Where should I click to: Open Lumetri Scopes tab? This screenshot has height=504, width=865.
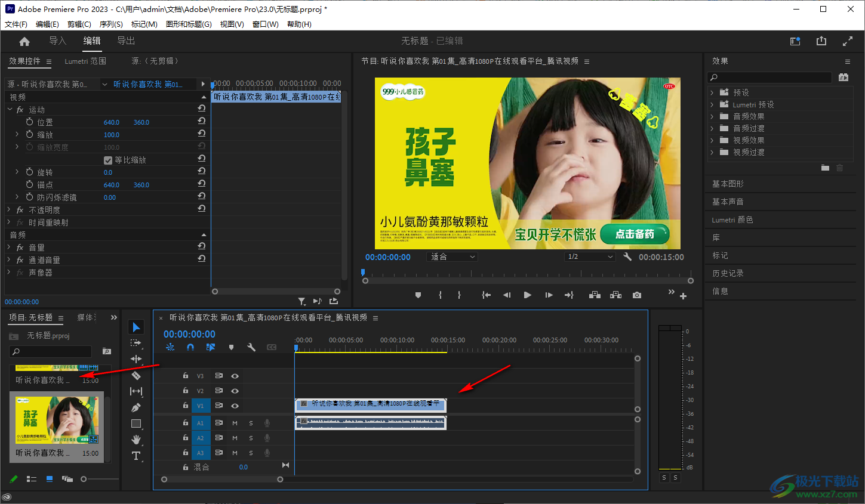click(85, 61)
